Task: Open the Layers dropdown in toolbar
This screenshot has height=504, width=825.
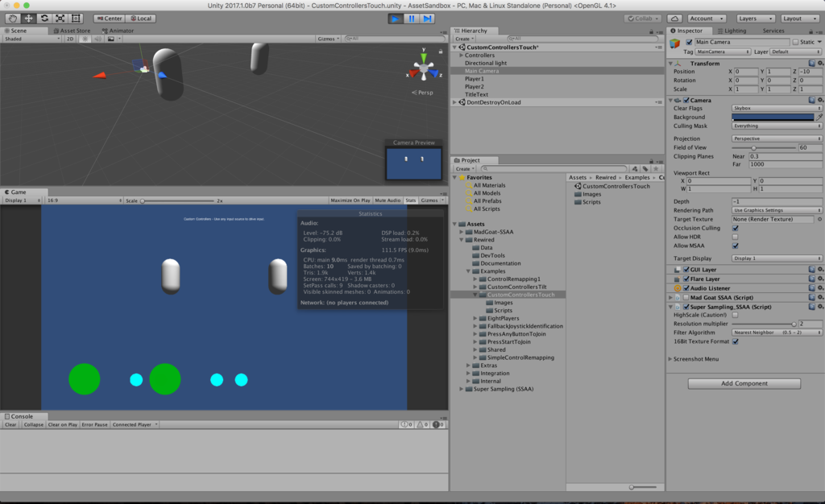Action: coord(756,19)
